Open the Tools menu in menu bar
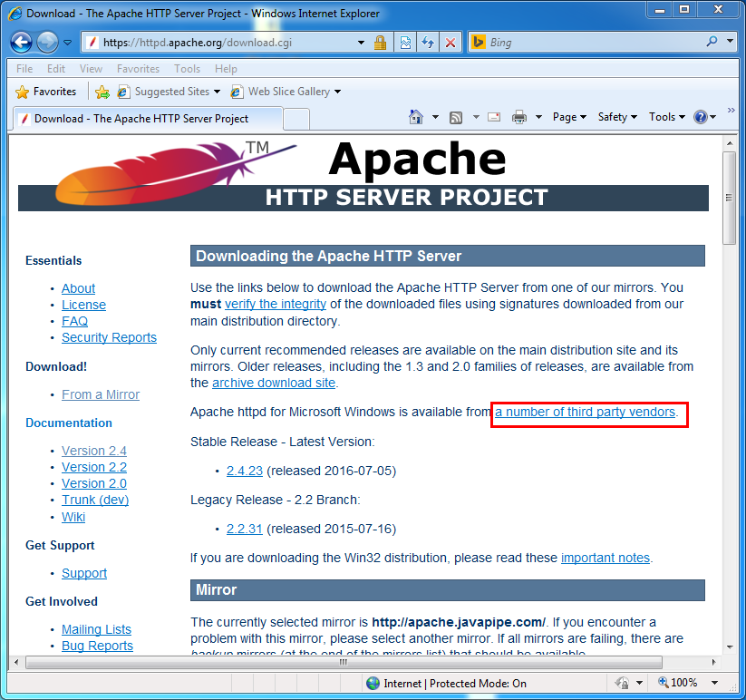 (x=187, y=69)
